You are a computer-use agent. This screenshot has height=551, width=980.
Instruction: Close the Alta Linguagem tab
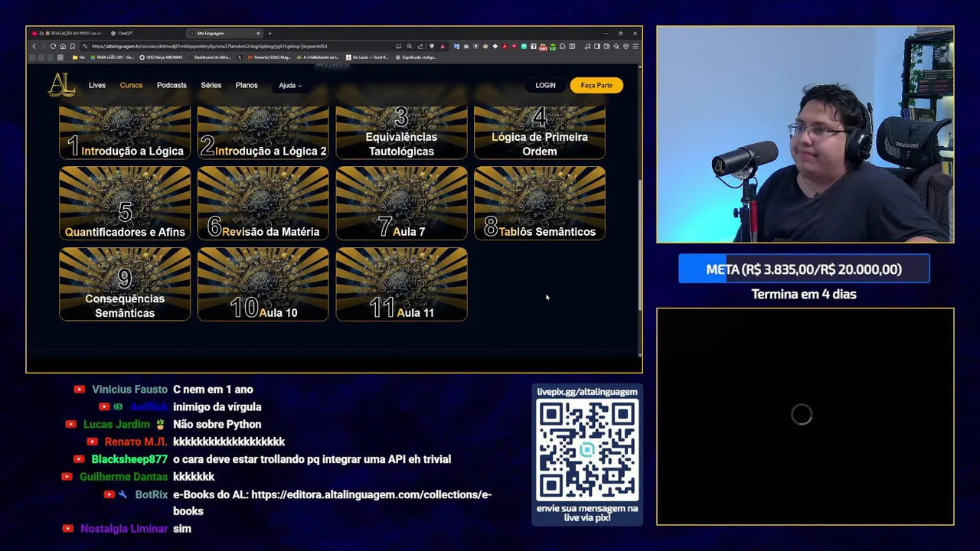click(258, 33)
